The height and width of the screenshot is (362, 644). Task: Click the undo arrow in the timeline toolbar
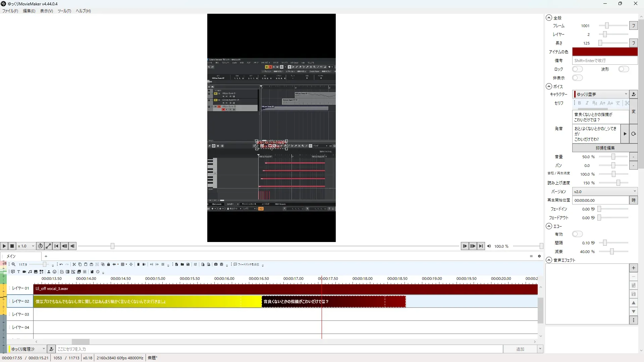point(61,264)
